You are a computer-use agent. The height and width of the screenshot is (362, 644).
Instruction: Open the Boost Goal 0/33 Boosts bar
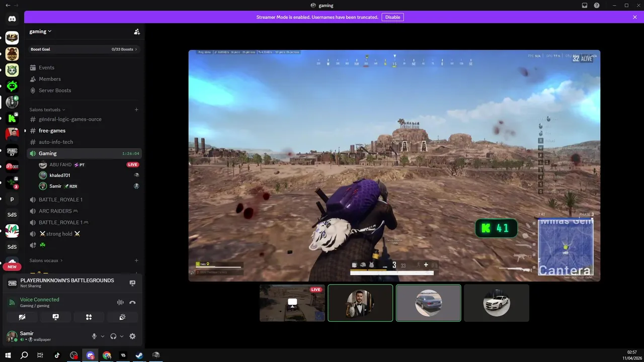coord(84,49)
